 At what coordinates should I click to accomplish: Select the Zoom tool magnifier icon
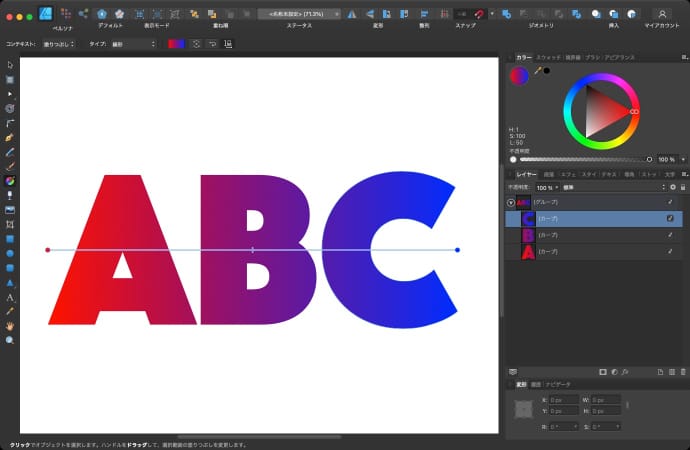[x=10, y=340]
